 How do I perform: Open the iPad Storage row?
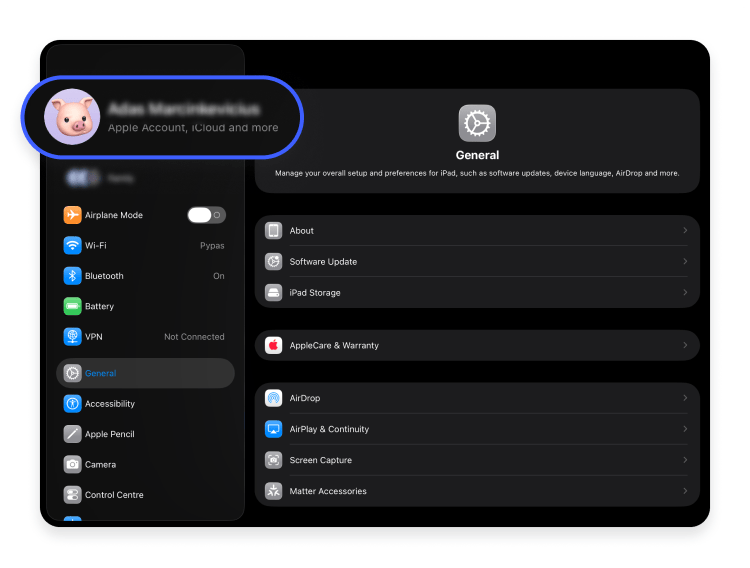pos(477,292)
